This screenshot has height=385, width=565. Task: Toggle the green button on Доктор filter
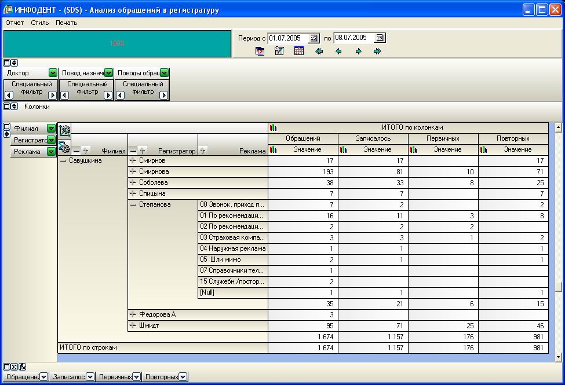(x=53, y=73)
